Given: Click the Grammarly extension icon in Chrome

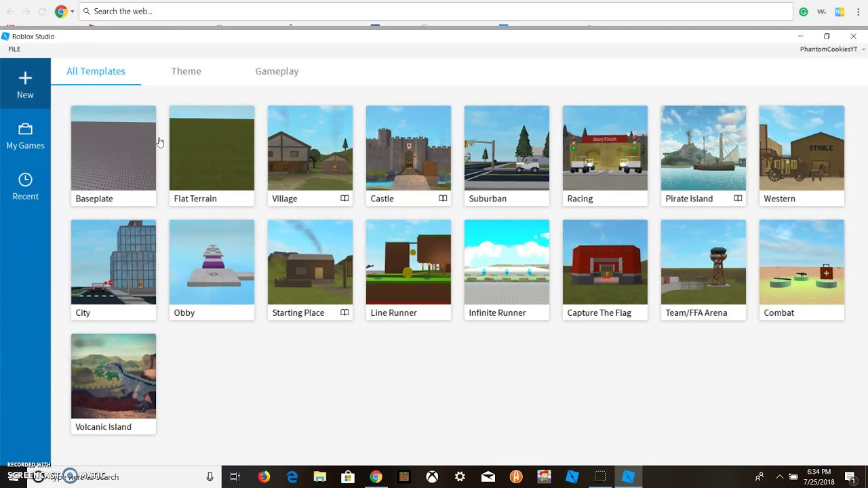Looking at the screenshot, I should [804, 12].
